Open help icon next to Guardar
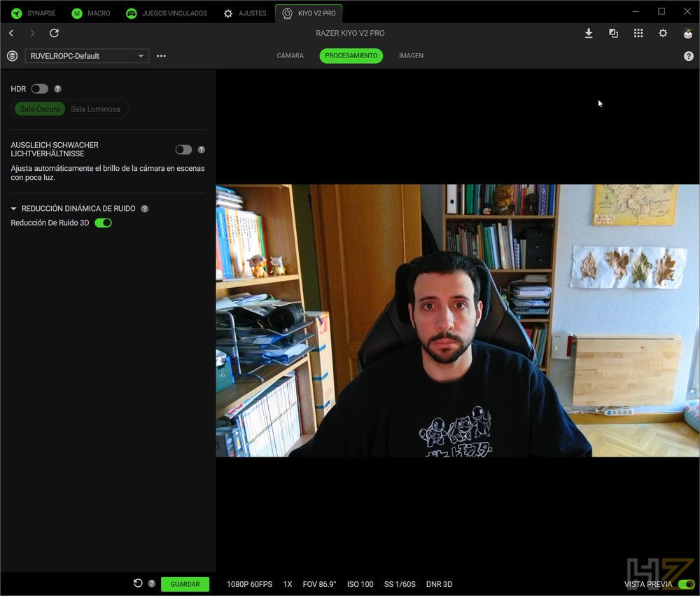This screenshot has width=700, height=596. coord(152,583)
